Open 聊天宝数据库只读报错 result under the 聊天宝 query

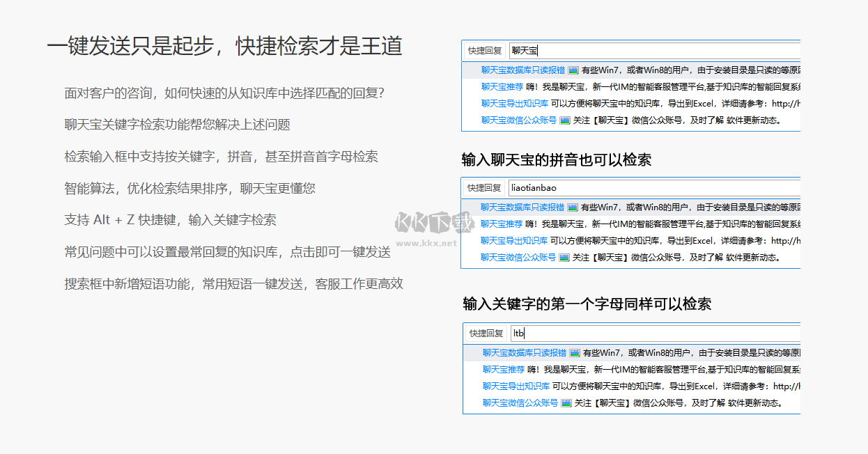click(523, 70)
